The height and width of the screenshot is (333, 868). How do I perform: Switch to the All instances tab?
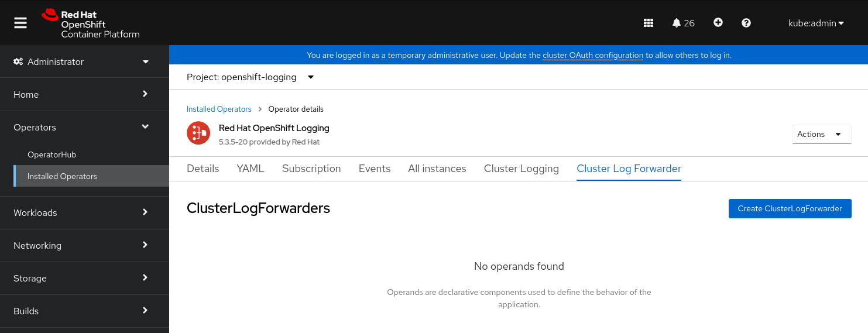pyautogui.click(x=437, y=169)
